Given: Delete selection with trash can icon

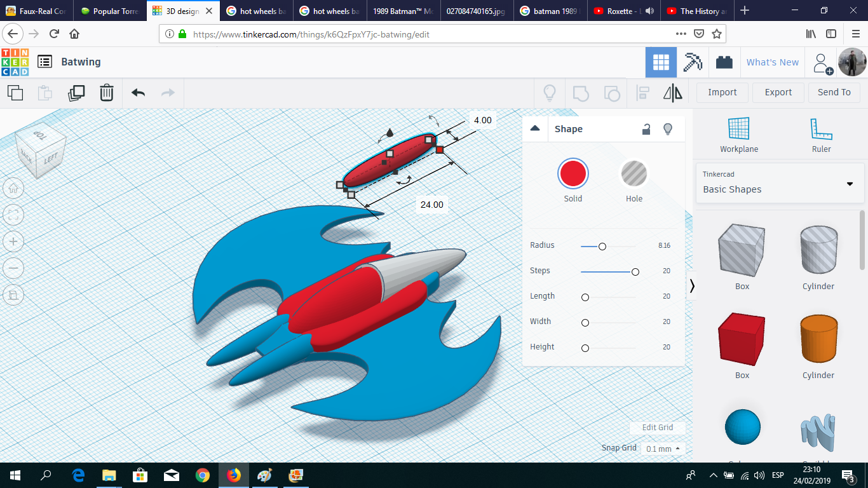Looking at the screenshot, I should click(x=106, y=93).
